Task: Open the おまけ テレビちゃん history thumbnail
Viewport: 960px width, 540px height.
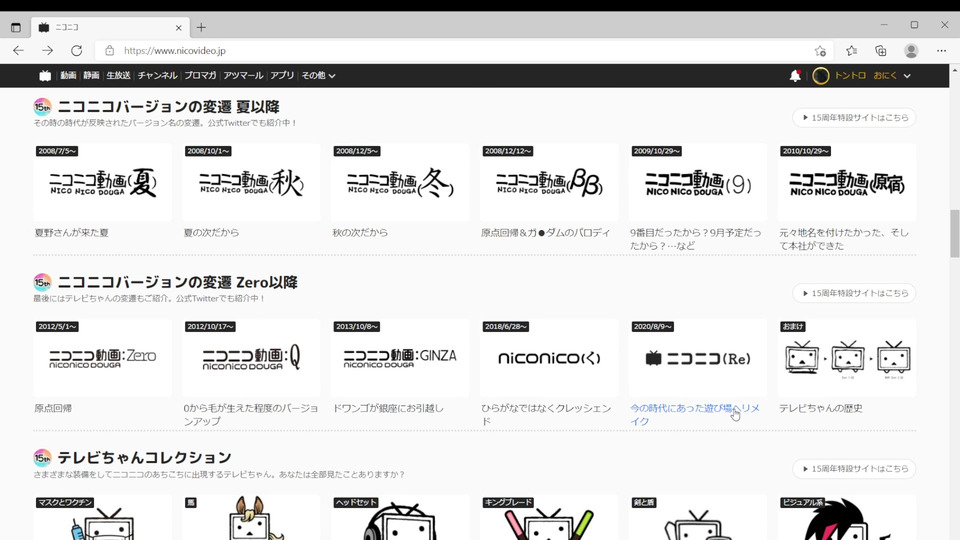Action: coord(847,358)
